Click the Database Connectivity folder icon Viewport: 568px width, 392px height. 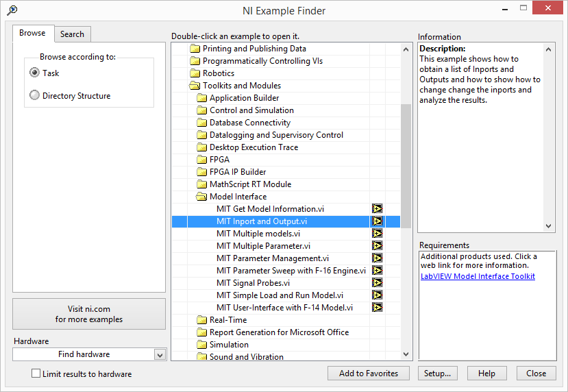point(201,123)
